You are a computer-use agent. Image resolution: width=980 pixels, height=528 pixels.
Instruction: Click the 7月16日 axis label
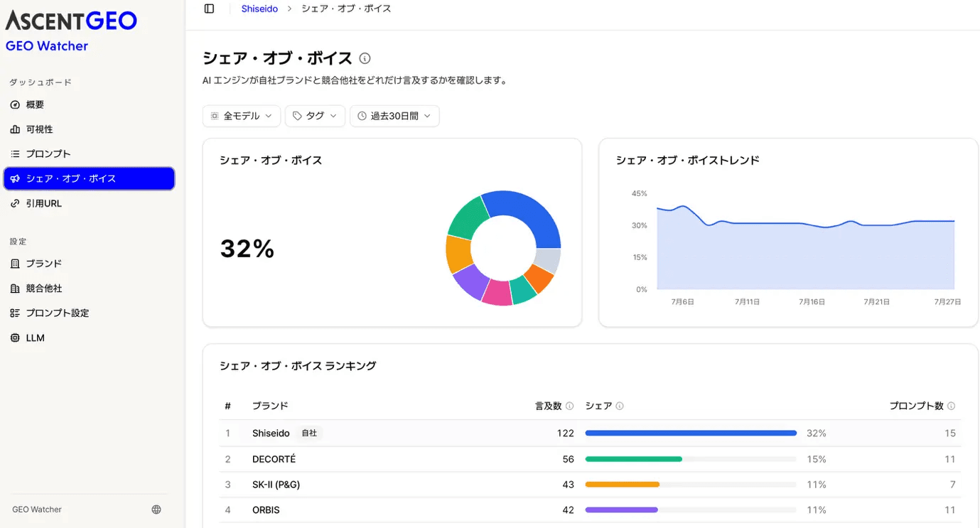812,302
